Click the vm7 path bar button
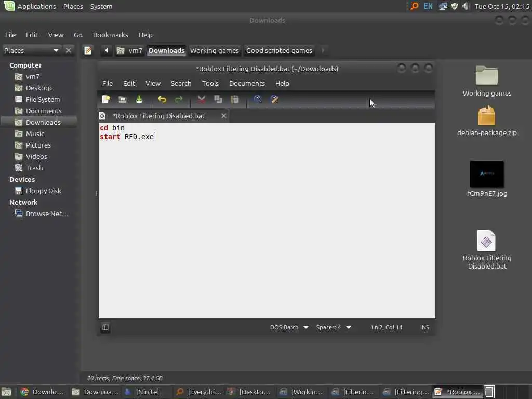The image size is (532, 399). 129,50
